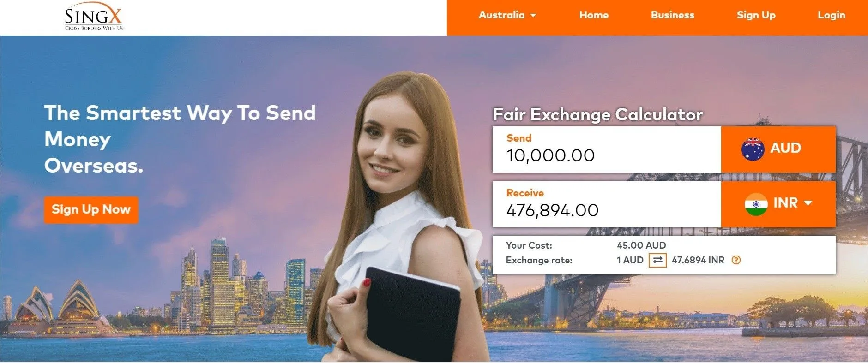The width and height of the screenshot is (868, 363).
Task: Go to the Home menu item
Action: pos(594,15)
